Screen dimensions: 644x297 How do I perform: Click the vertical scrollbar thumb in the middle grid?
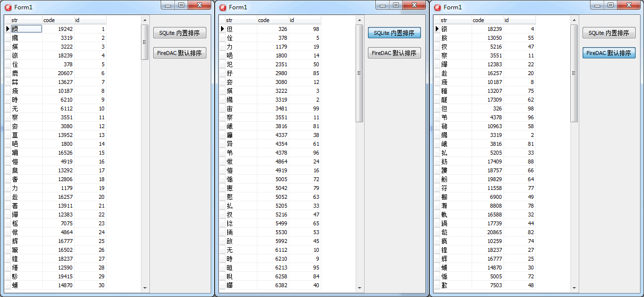click(359, 73)
